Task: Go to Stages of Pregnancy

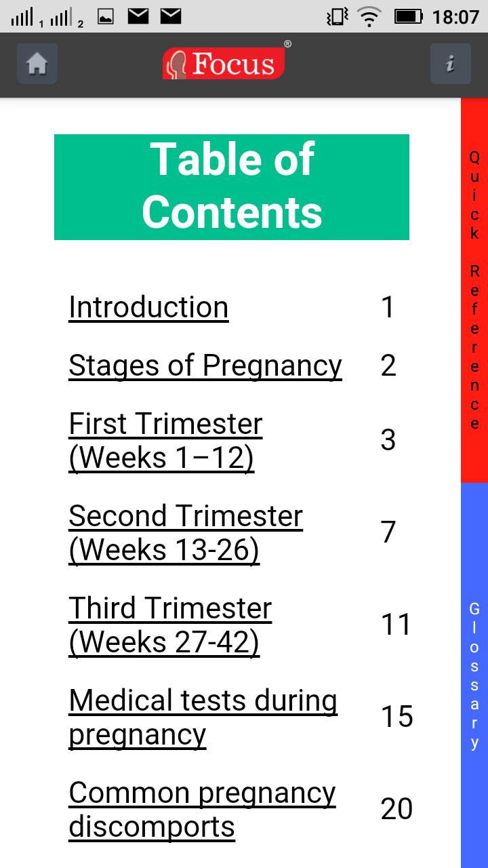Action: (x=205, y=366)
